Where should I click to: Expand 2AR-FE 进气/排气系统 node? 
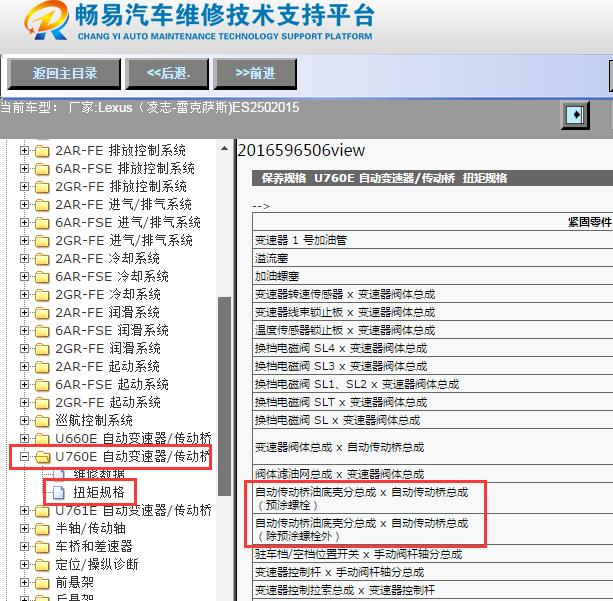click(24, 205)
